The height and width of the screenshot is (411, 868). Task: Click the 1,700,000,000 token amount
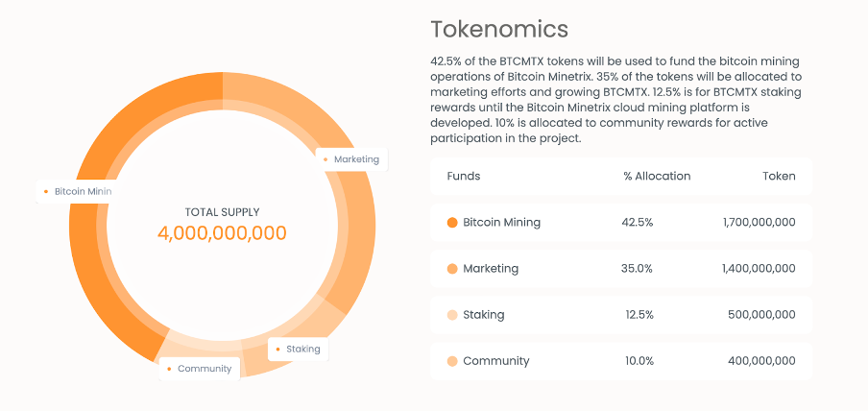(x=759, y=223)
